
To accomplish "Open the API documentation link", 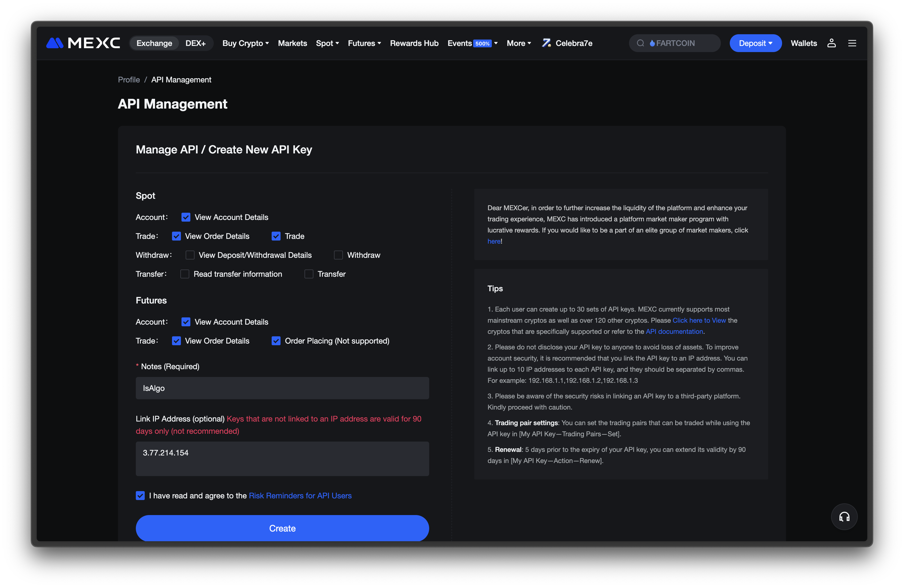I will pyautogui.click(x=674, y=331).
